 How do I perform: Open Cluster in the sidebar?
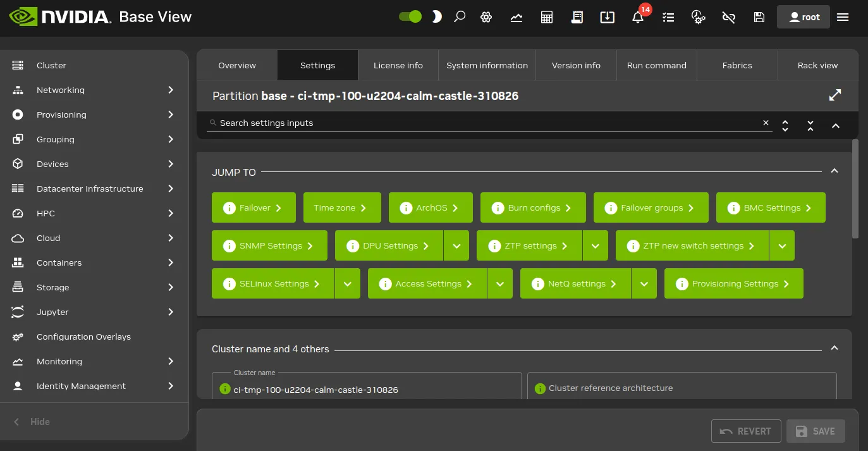pyautogui.click(x=94, y=65)
